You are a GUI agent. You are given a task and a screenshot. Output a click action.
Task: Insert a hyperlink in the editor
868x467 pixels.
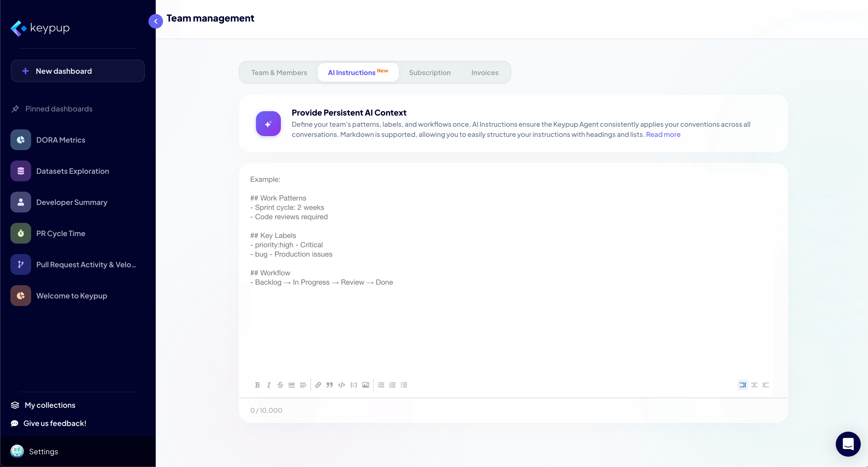click(x=318, y=385)
